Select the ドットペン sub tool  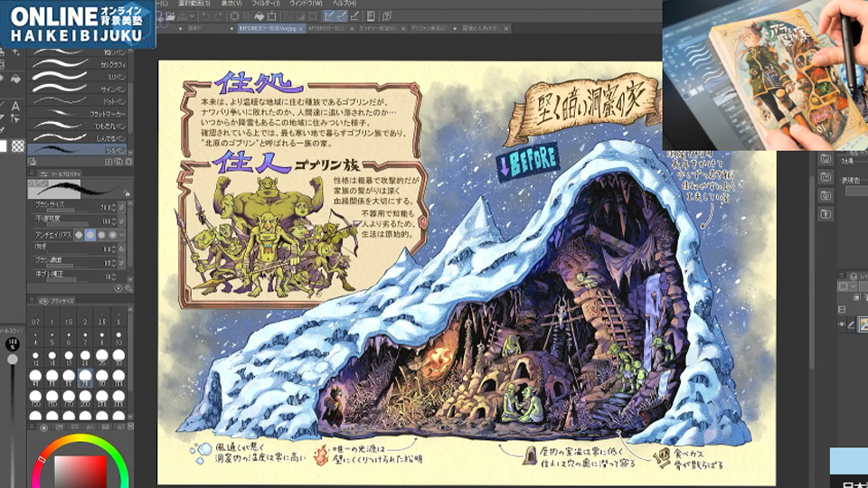[x=77, y=101]
